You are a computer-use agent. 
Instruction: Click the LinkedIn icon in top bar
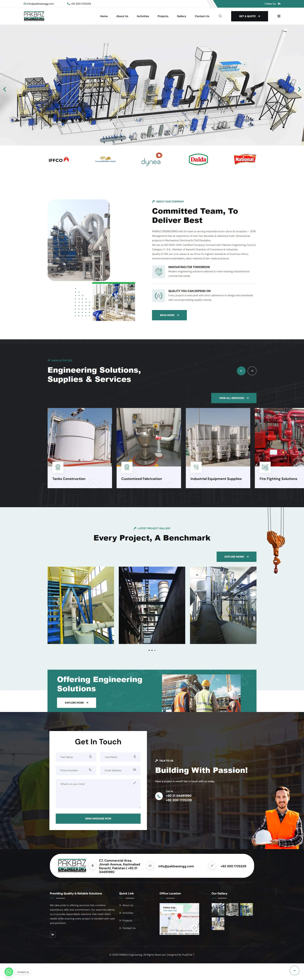tap(279, 4)
